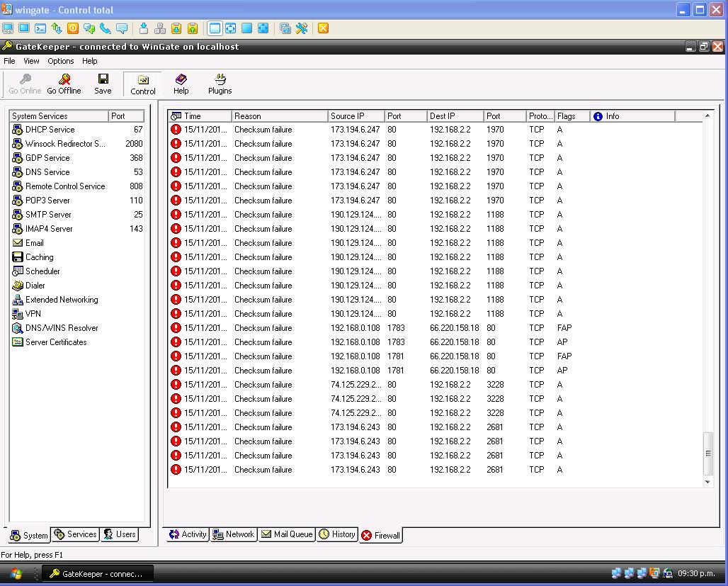The width and height of the screenshot is (728, 586).
Task: Open the command prompt icon in top toolbar
Action: point(40,28)
